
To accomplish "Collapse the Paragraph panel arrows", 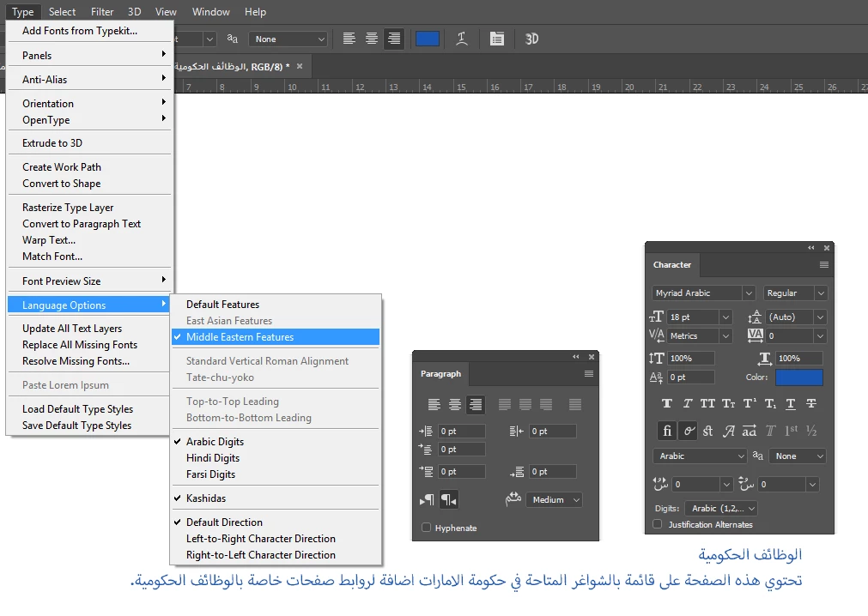I will tap(576, 357).
